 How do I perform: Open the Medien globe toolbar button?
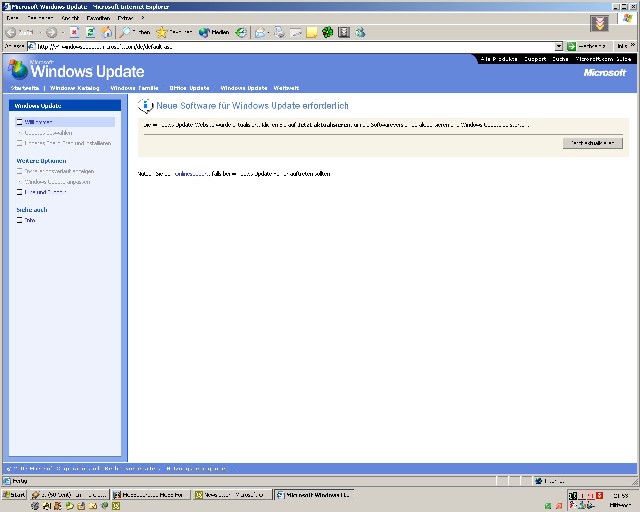tap(214, 32)
